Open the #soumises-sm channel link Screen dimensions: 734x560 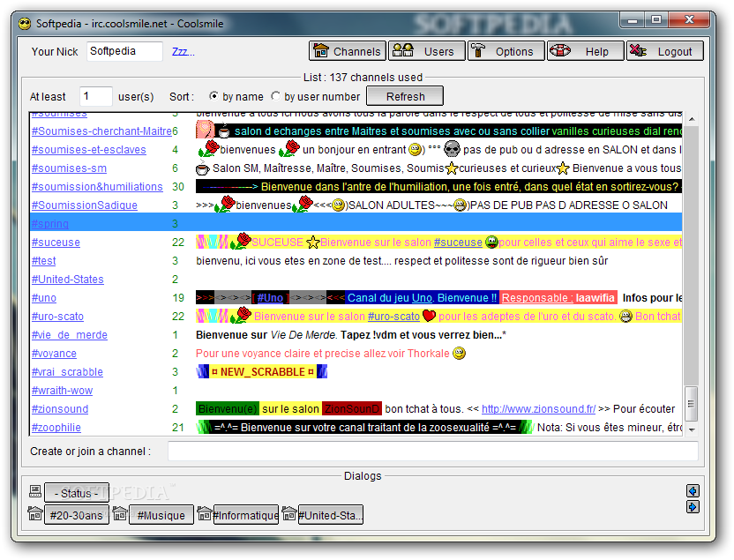click(x=69, y=168)
